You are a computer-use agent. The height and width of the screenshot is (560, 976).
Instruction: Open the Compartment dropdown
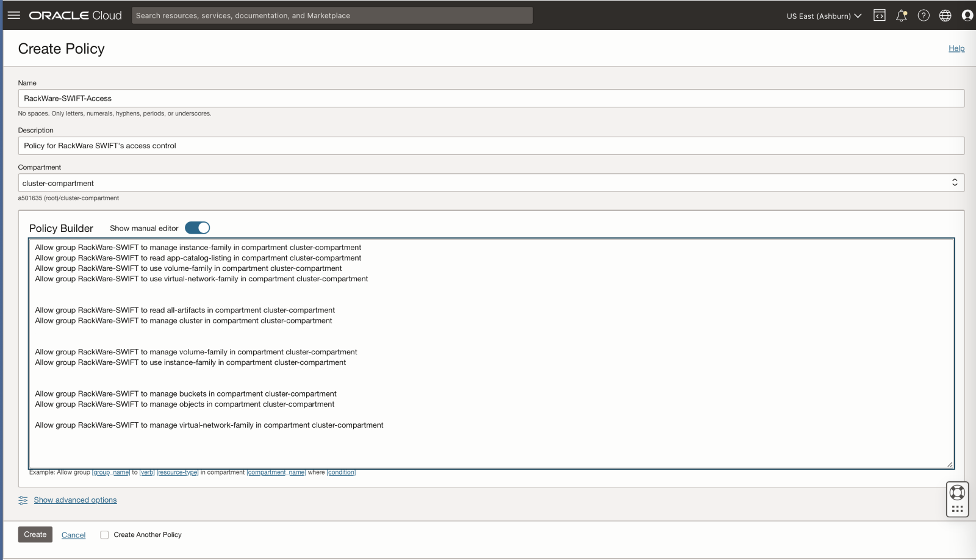pyautogui.click(x=491, y=183)
